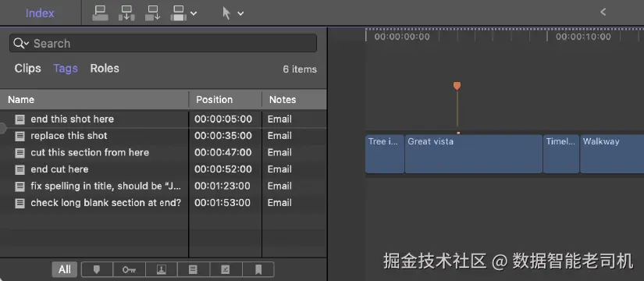The height and width of the screenshot is (281, 644).
Task: Toggle the Index sidebar button
Action: click(40, 13)
